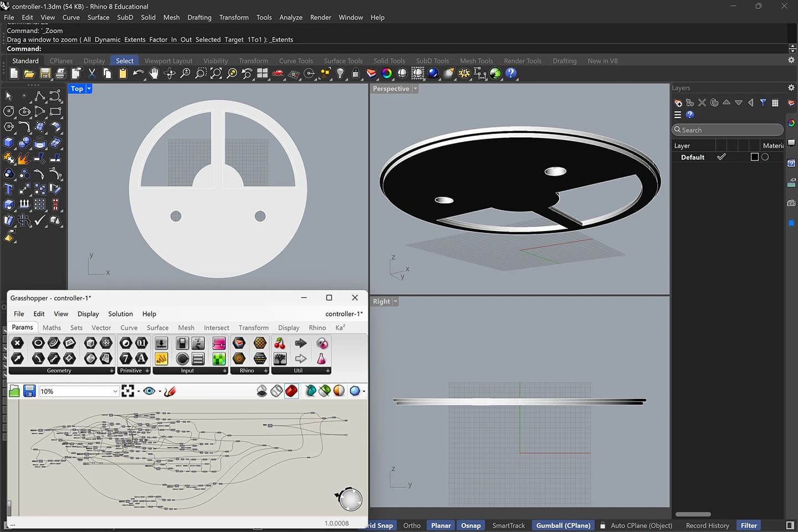Toggle Grid Snap in the status bar
798x532 pixels.
[x=381, y=525]
